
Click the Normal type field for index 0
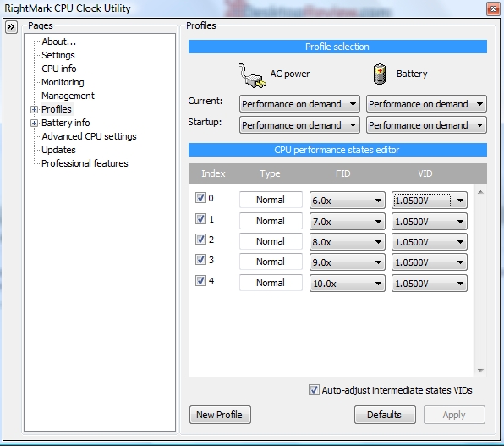click(271, 200)
